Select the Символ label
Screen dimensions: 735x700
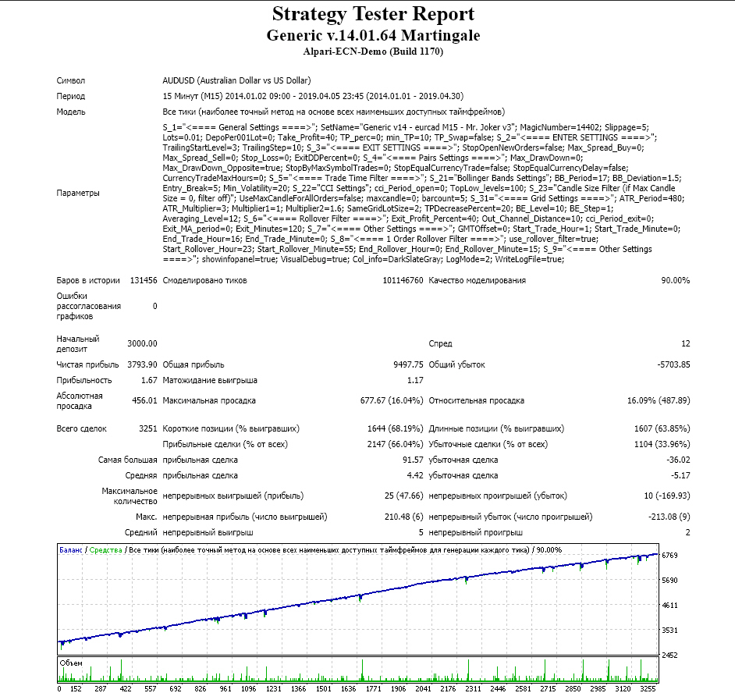(71, 80)
